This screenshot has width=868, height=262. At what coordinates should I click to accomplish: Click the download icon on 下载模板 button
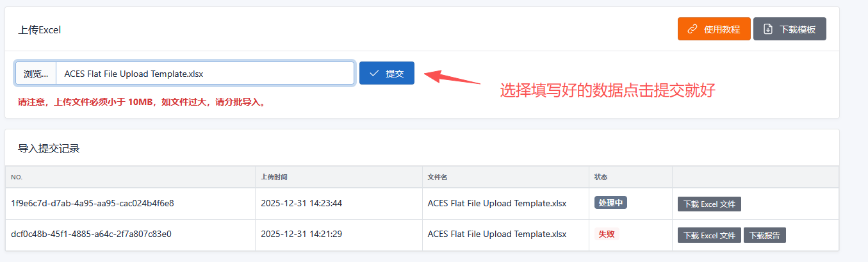(x=767, y=29)
